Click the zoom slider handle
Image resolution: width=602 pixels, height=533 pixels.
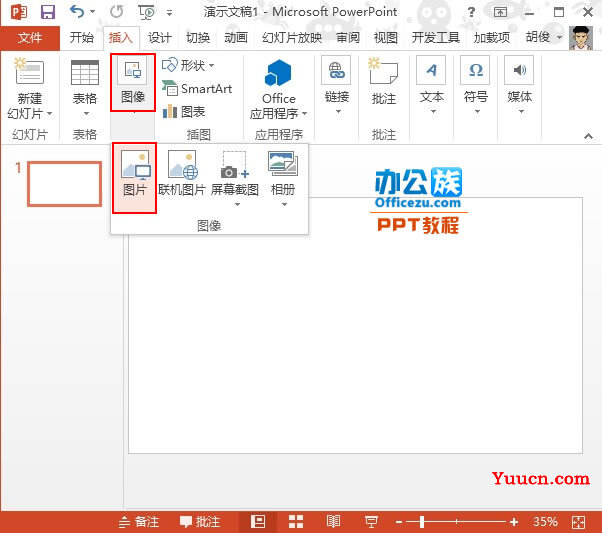point(422,521)
